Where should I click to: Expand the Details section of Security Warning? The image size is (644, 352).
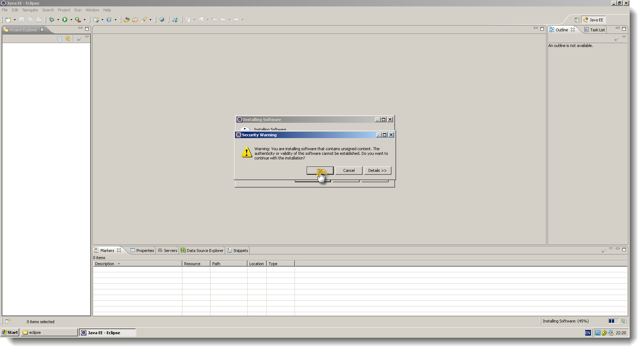(x=377, y=170)
